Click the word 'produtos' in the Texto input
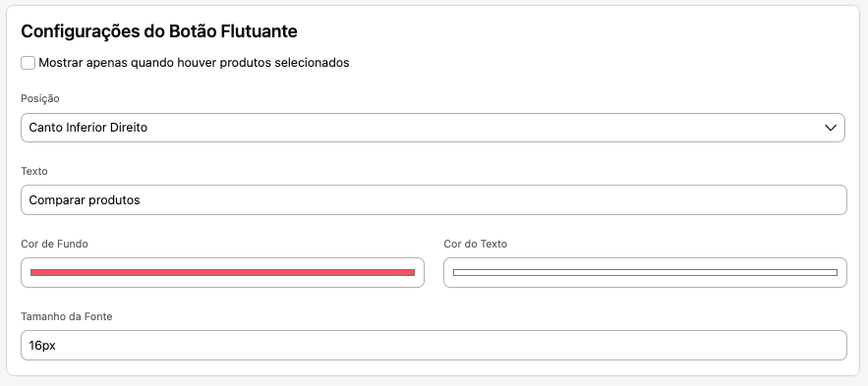 click(x=113, y=200)
